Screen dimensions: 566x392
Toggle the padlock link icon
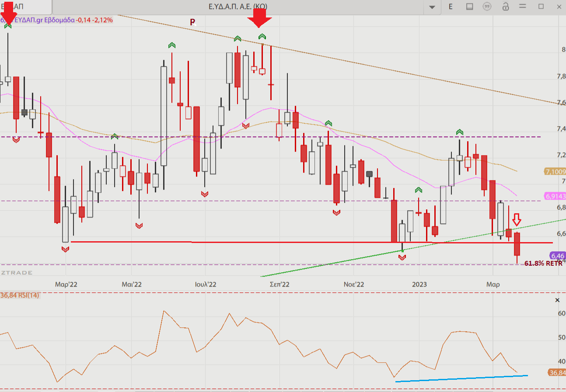[506, 7]
